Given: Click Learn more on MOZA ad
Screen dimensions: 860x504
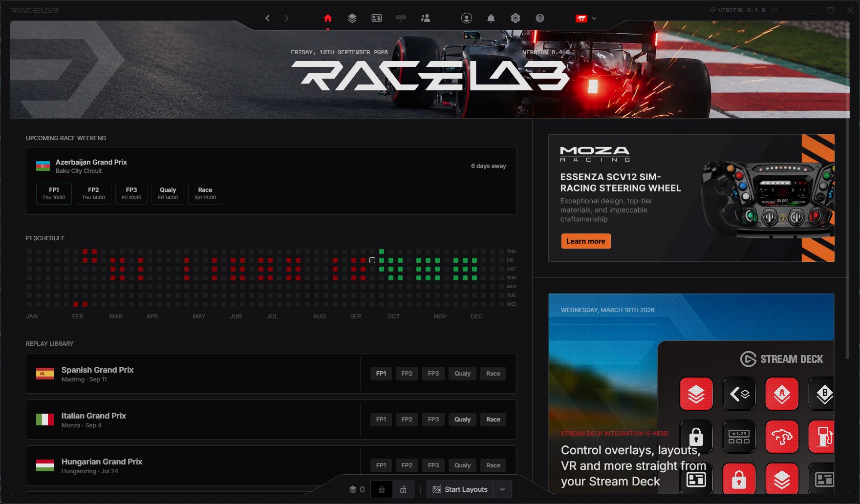Looking at the screenshot, I should pos(586,241).
